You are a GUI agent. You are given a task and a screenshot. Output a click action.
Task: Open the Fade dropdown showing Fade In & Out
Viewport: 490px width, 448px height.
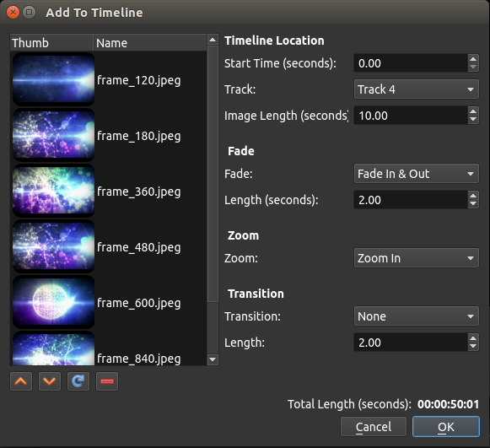pyautogui.click(x=417, y=174)
